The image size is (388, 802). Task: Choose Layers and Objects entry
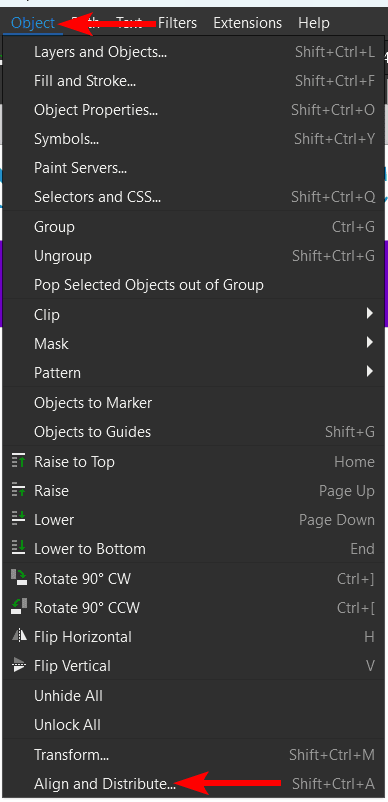(194, 52)
